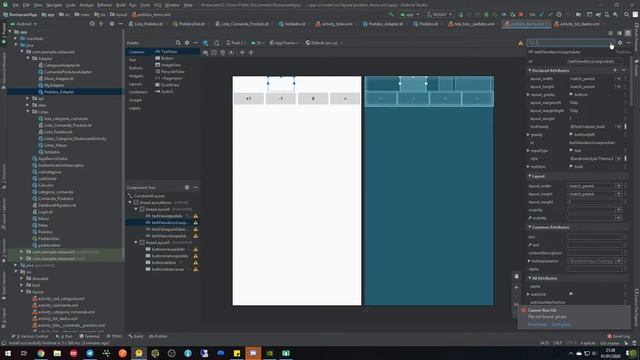Open the File menu

[x=15, y=5]
